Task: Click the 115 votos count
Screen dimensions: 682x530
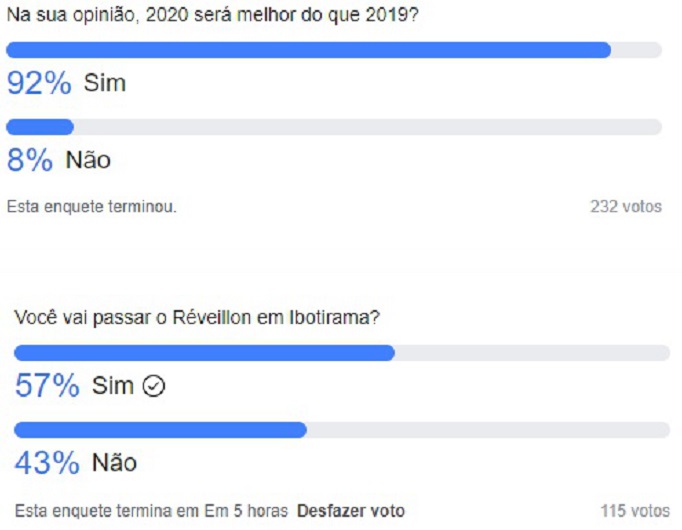Action: [x=635, y=510]
